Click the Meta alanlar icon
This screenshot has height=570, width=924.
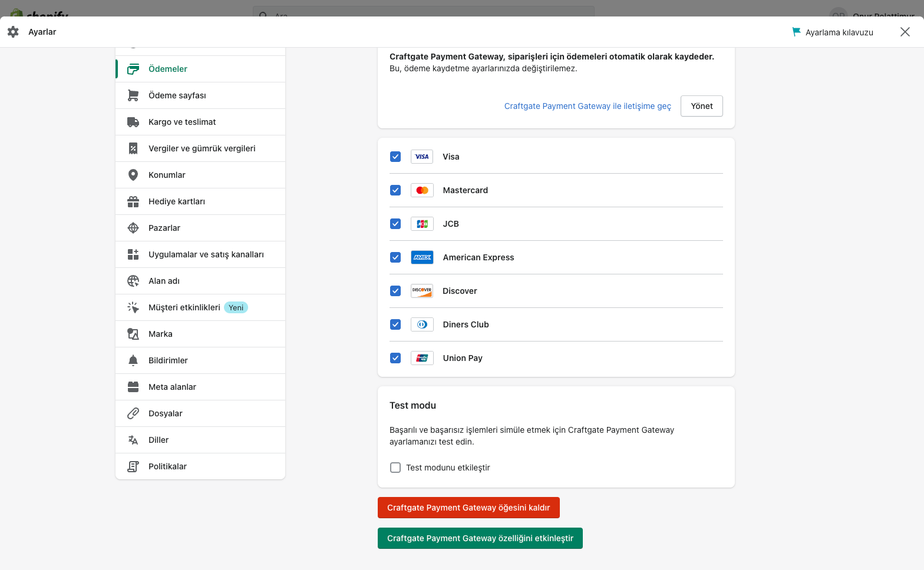click(x=133, y=387)
